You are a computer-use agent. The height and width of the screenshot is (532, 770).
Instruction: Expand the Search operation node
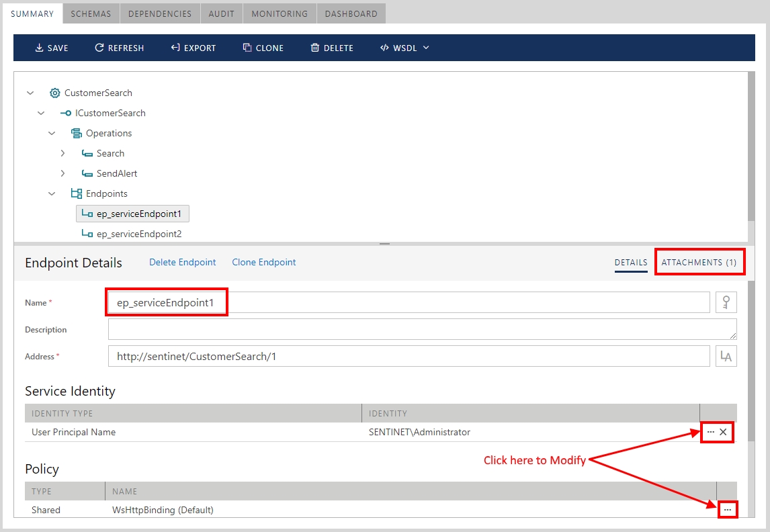coord(62,154)
